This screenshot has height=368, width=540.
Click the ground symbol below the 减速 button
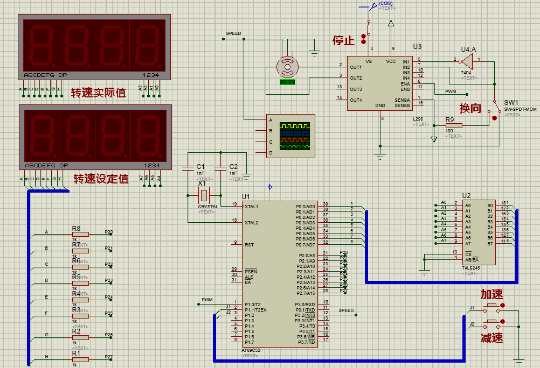pos(518,361)
